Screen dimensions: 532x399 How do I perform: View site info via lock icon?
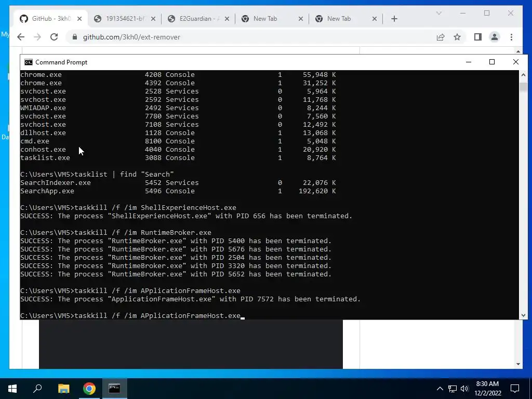(x=75, y=37)
